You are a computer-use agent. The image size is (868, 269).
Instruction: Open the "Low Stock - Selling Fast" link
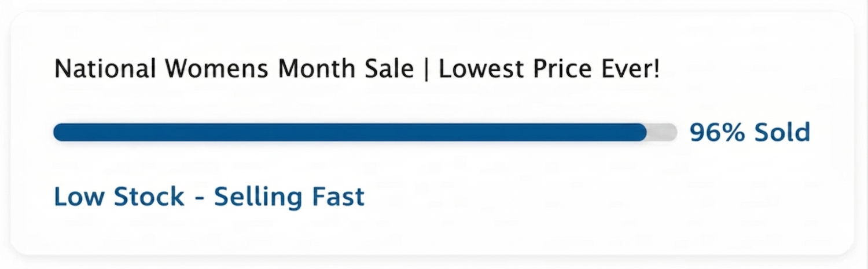coord(209,197)
